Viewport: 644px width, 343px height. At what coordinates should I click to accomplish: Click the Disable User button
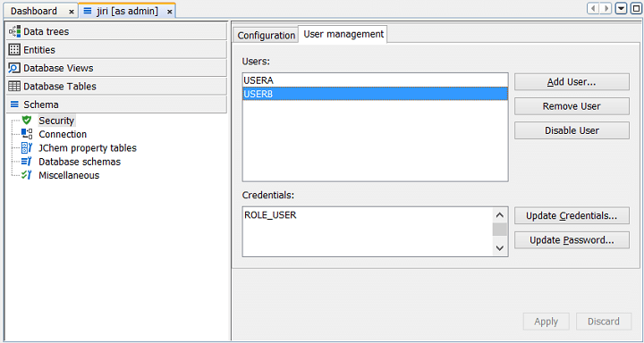pyautogui.click(x=572, y=130)
